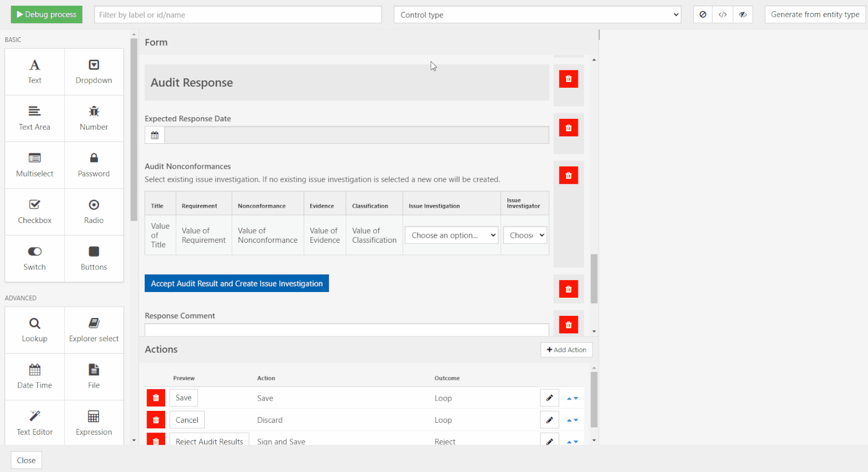The height and width of the screenshot is (472, 868).
Task: Toggle the hidden-eye visibility button in toolbar
Action: [x=742, y=15]
